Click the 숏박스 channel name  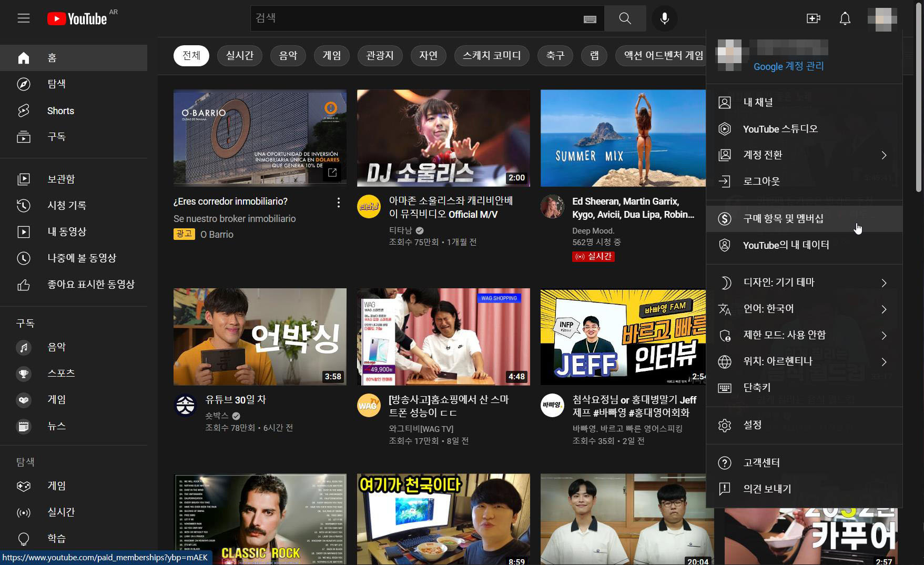pos(217,416)
